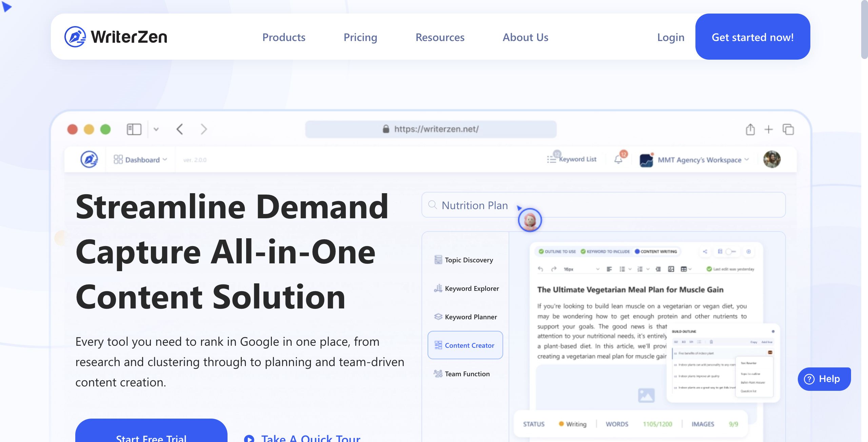Viewport: 868px width, 442px height.
Task: Click the notification bell icon
Action: [x=618, y=159]
